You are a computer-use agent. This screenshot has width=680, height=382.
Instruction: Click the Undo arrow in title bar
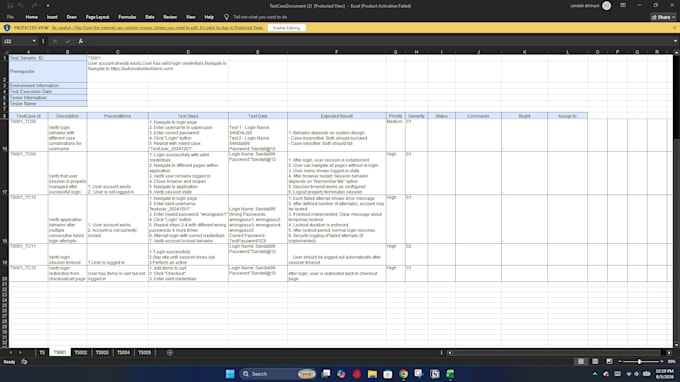click(20, 6)
